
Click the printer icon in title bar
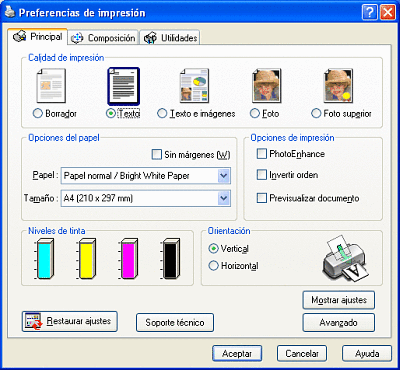coord(11,13)
